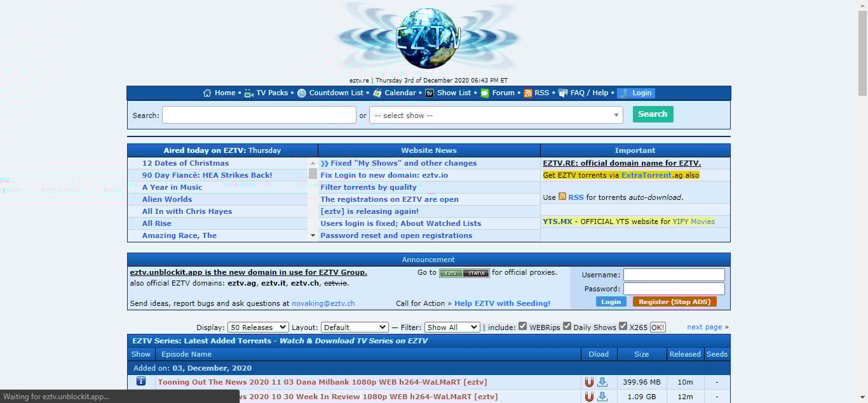This screenshot has height=403, width=868.
Task: Click the Show List tv icon
Action: [x=430, y=93]
